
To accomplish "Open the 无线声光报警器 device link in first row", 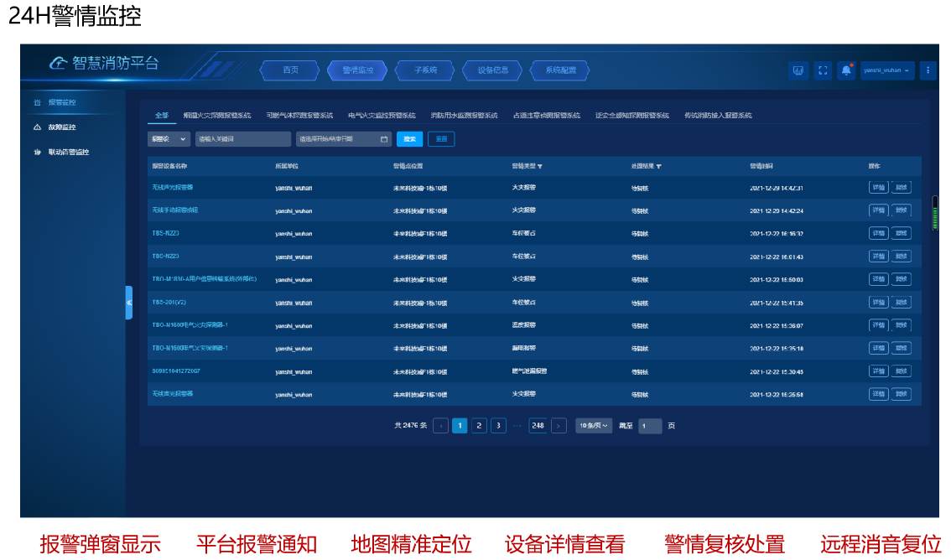I will [172, 187].
